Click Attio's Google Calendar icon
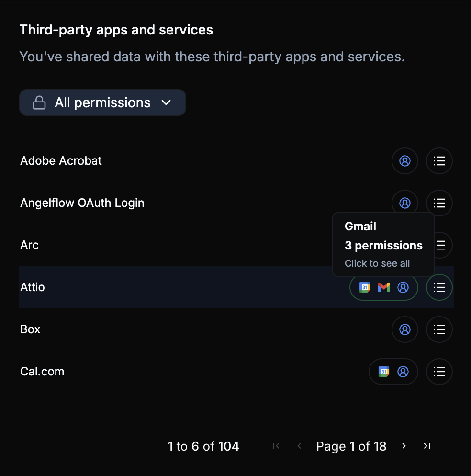 coord(365,287)
